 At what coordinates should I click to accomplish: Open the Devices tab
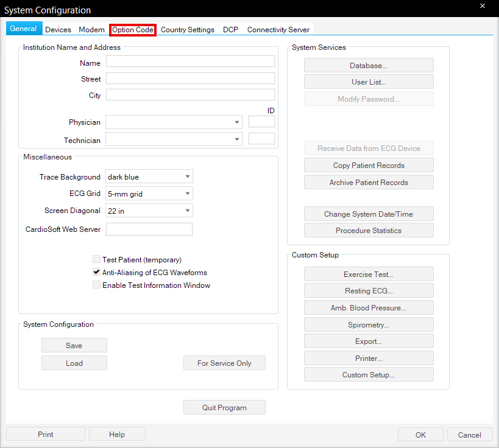(58, 30)
